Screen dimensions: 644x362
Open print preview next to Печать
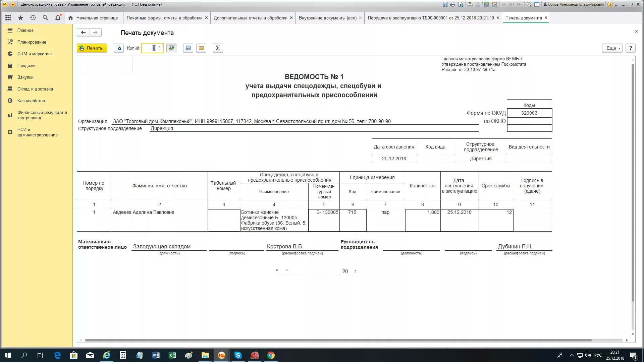coord(119,48)
